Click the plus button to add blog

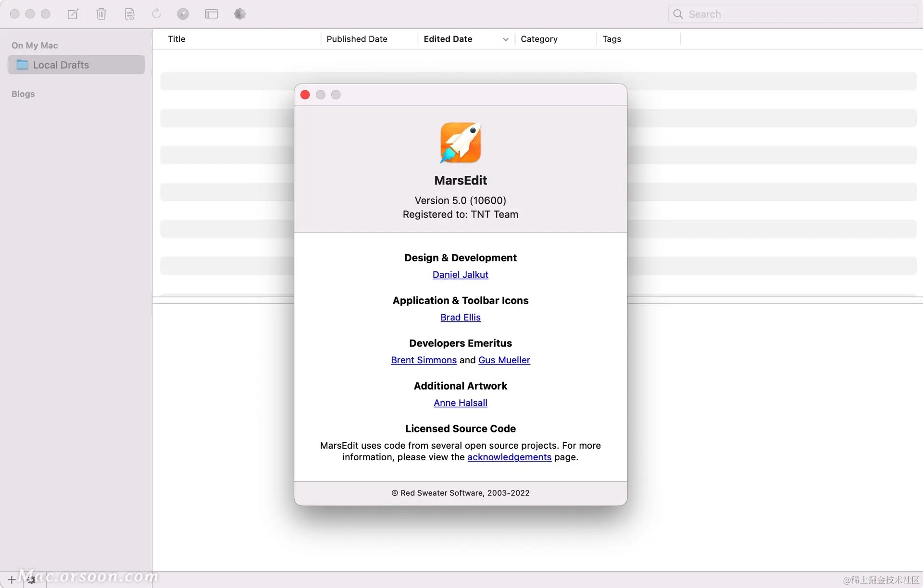coord(12,579)
